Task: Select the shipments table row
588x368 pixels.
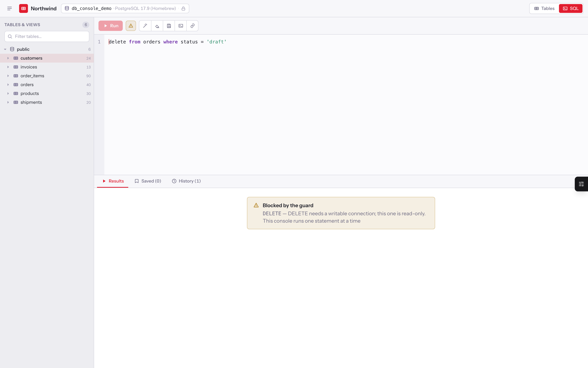Action: (x=47, y=102)
